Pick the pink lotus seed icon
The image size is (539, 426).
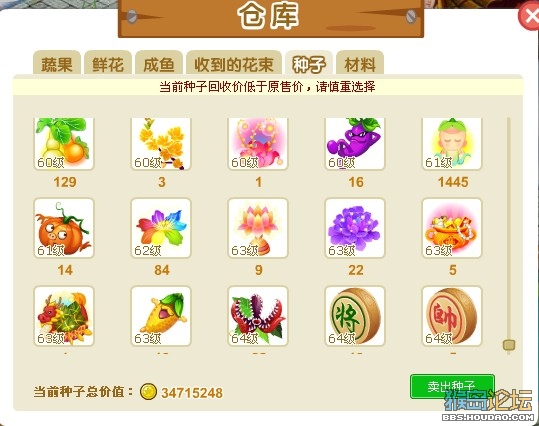coord(258,228)
